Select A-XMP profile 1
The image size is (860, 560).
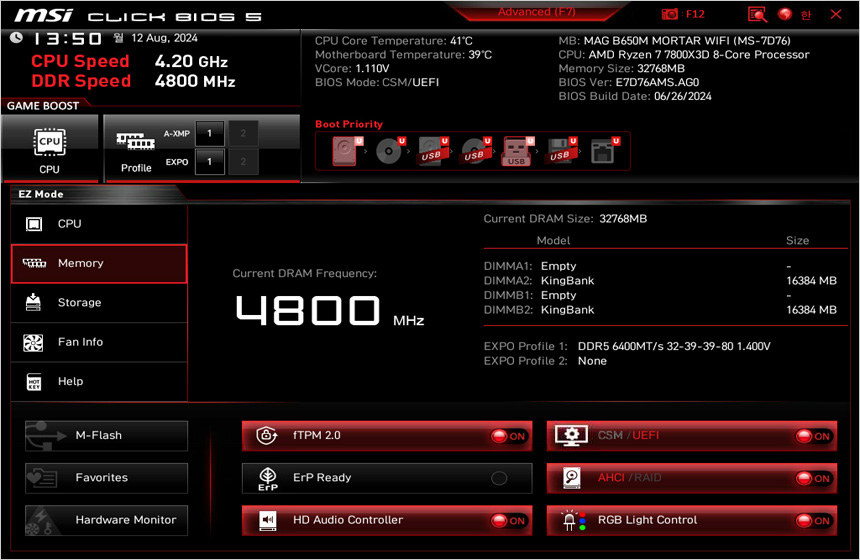pyautogui.click(x=209, y=133)
